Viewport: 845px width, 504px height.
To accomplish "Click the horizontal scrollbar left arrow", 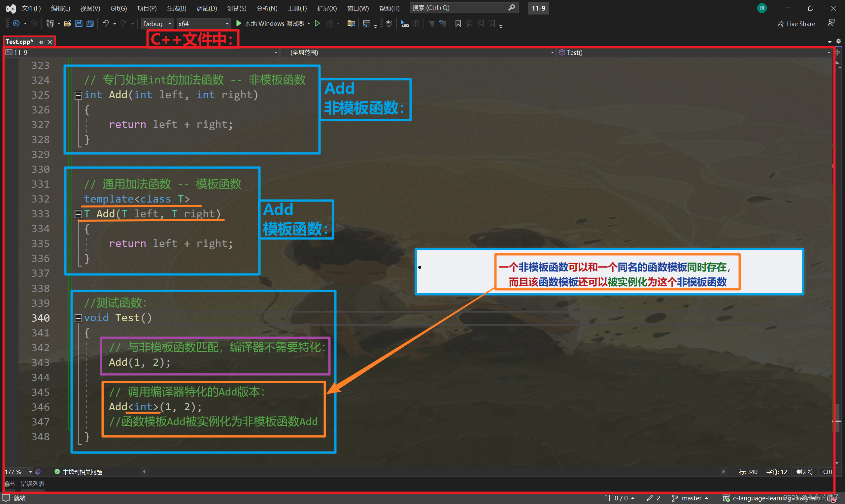I will click(144, 472).
